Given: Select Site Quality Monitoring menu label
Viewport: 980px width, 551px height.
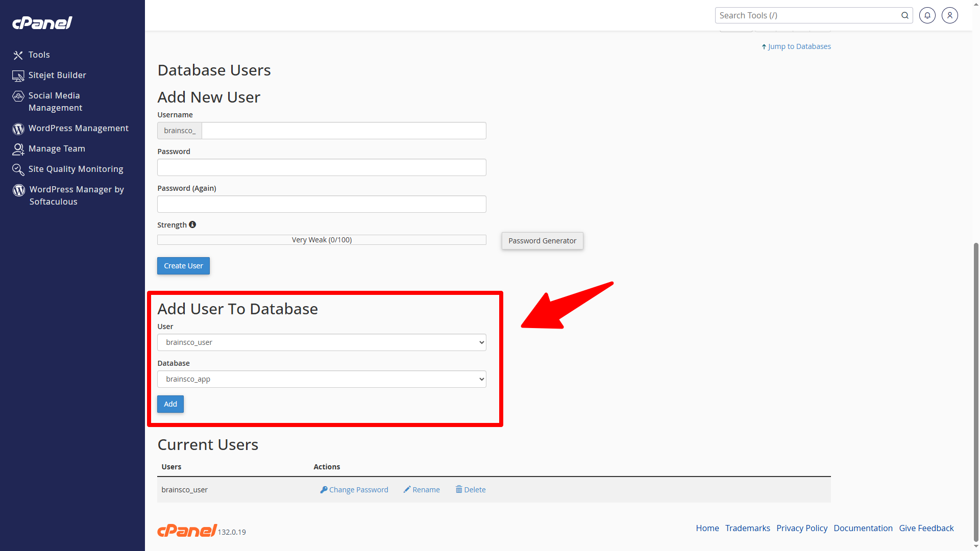Looking at the screenshot, I should pyautogui.click(x=76, y=169).
